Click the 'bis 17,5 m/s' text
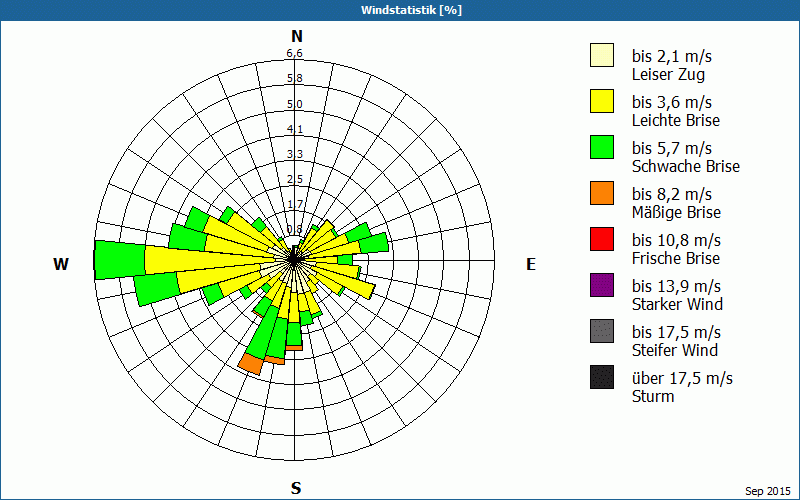This screenshot has width=800, height=500. point(676,332)
